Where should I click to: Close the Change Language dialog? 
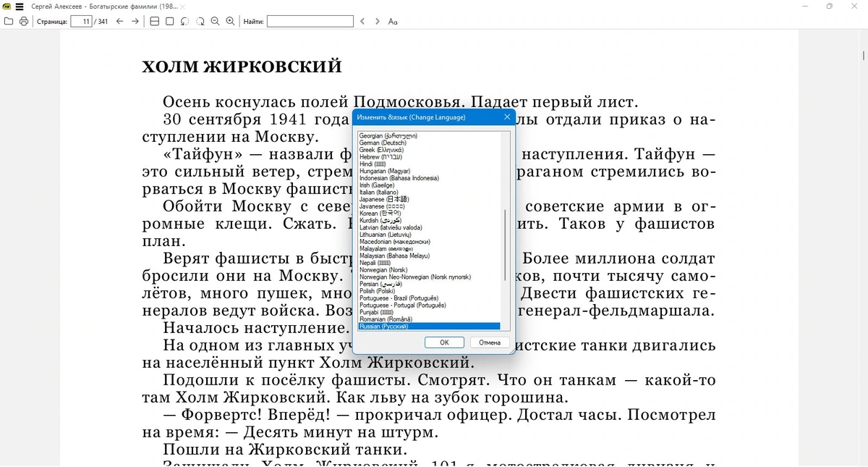pos(506,117)
